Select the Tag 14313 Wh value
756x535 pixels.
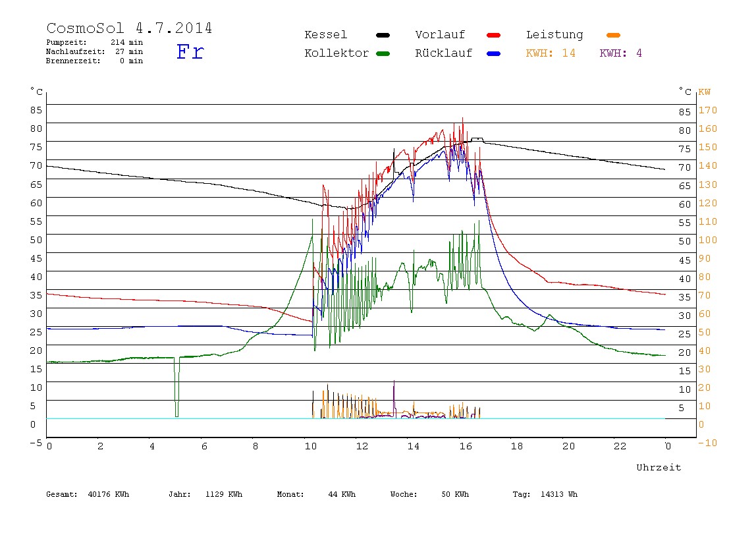(545, 494)
